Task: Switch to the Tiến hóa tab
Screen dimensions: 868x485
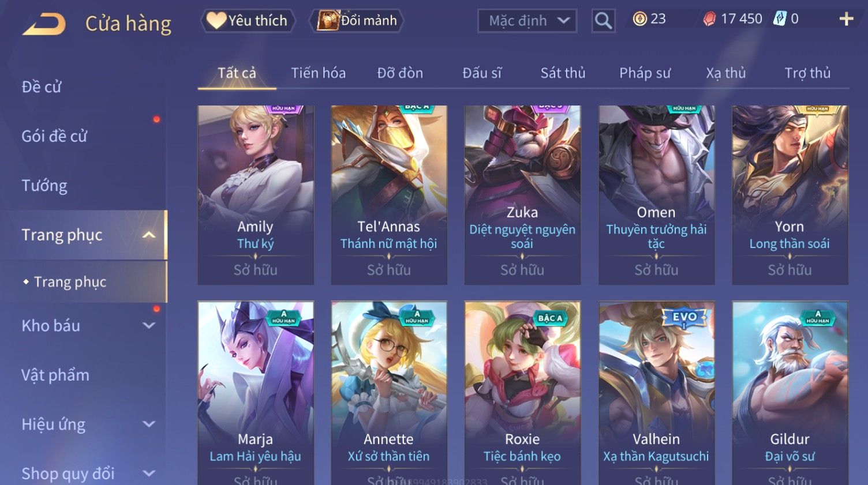Action: (x=318, y=73)
